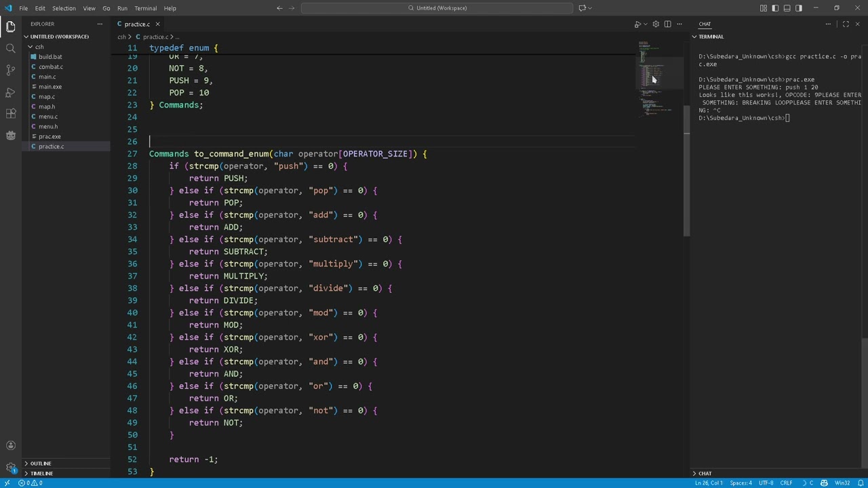Open the View menu
The height and width of the screenshot is (488, 868).
click(89, 8)
